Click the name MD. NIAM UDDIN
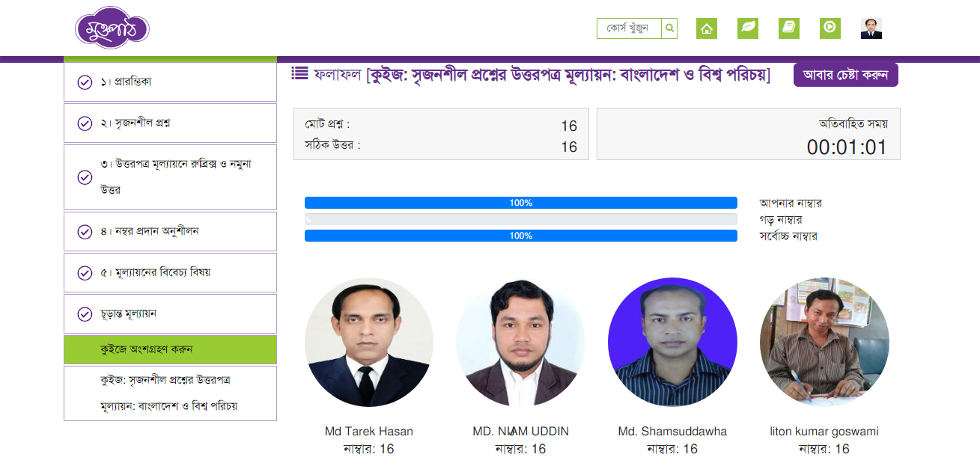The height and width of the screenshot is (469, 980). coord(521,432)
